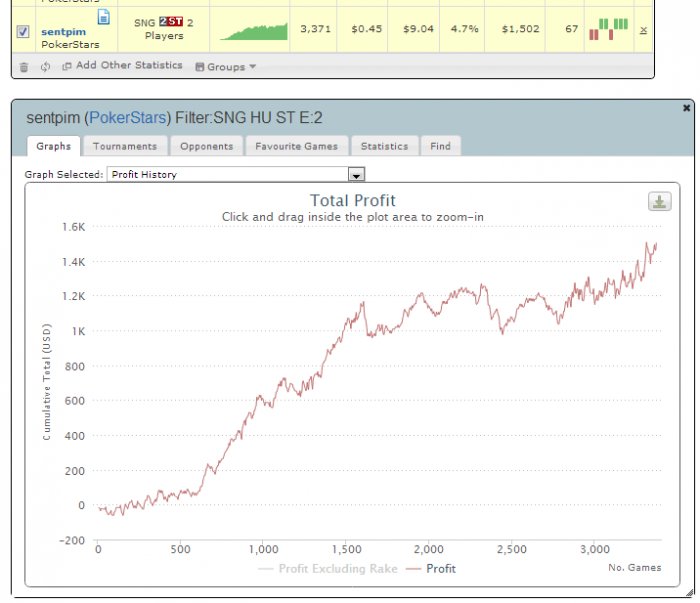Viewport: 700px width, 603px height.
Task: Click the refresh icon beside trash
Action: [45, 67]
